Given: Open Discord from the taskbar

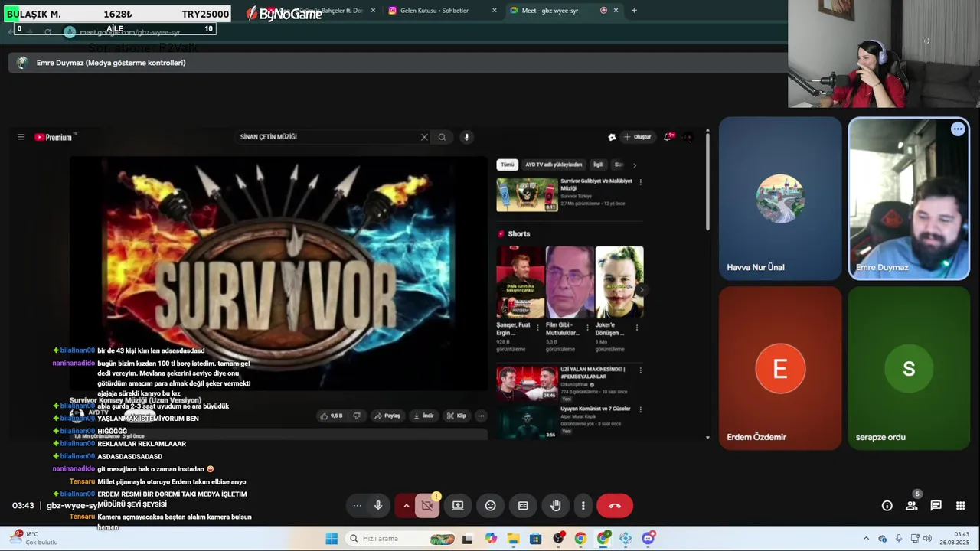Looking at the screenshot, I should 648,539.
